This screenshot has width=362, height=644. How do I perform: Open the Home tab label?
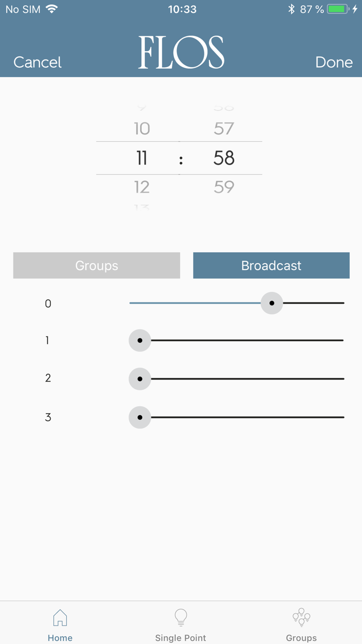[x=60, y=638]
